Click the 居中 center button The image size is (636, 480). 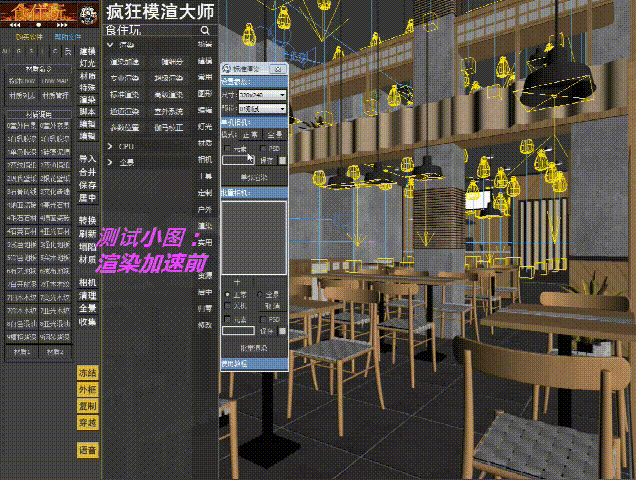[x=87, y=198]
